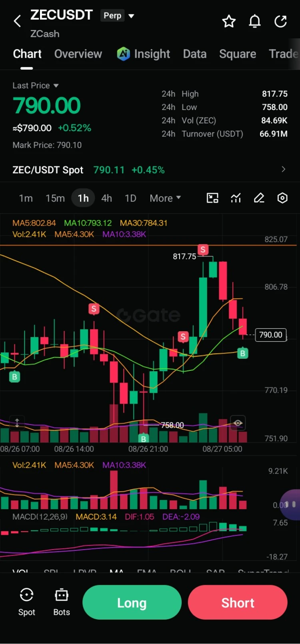This screenshot has width=300, height=644.
Task: Tap the +0.52% price change text
Action: (74, 128)
